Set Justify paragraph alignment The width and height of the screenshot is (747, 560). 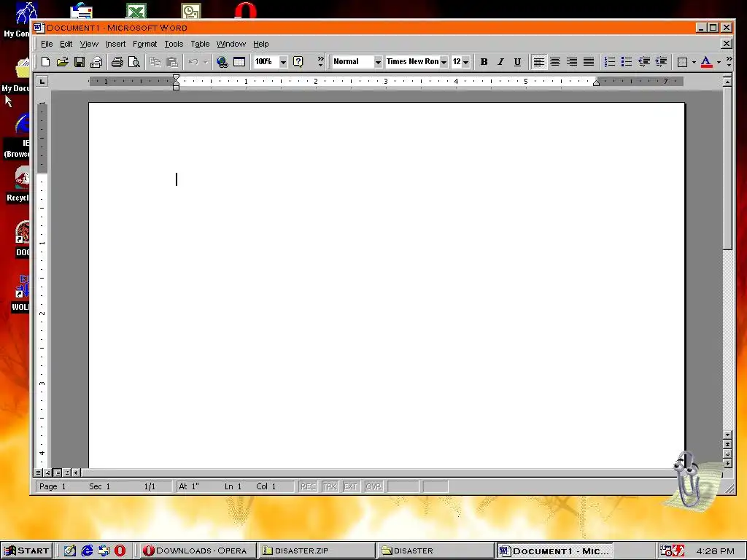pos(589,62)
